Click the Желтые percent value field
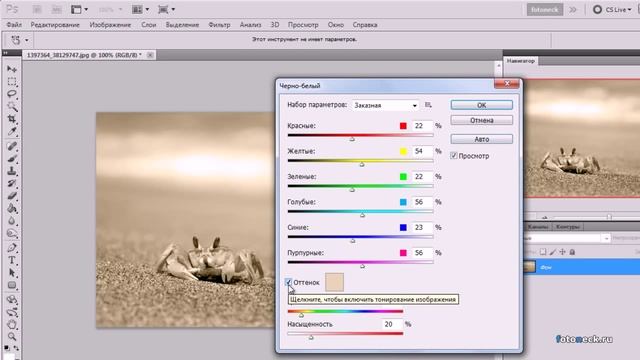The image size is (640, 360). 422,151
